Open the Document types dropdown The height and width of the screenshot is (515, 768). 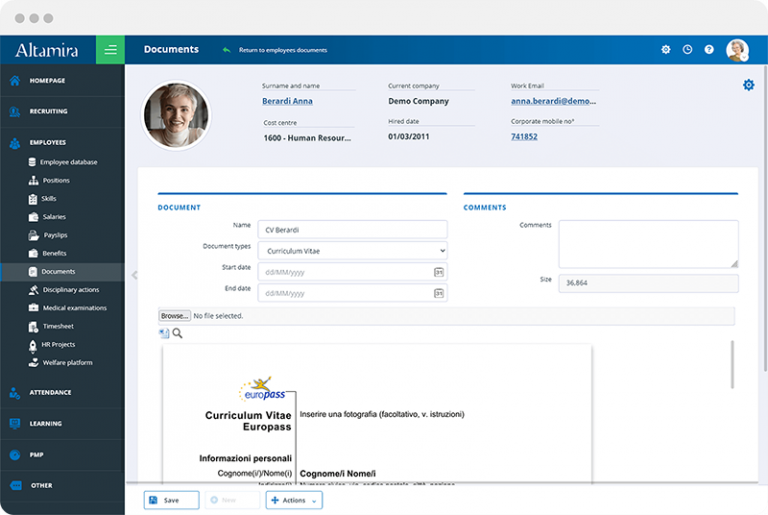point(353,251)
